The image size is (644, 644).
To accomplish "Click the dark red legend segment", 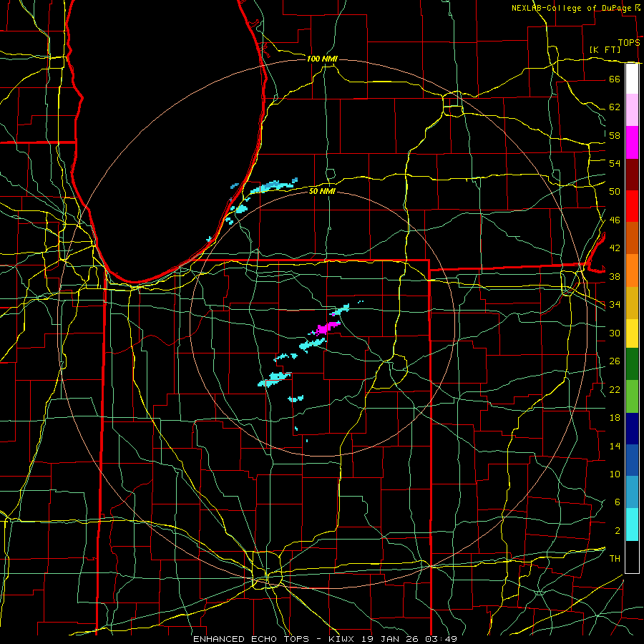I will pos(632,174).
